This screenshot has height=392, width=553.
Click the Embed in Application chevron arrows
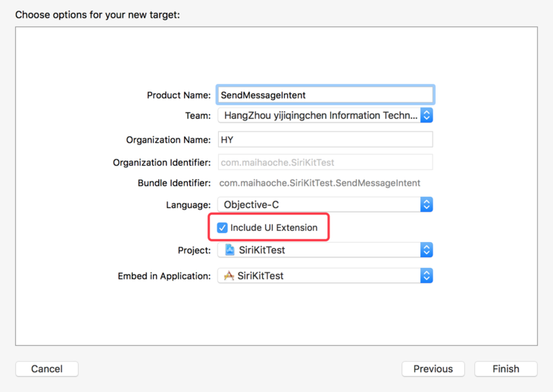426,276
